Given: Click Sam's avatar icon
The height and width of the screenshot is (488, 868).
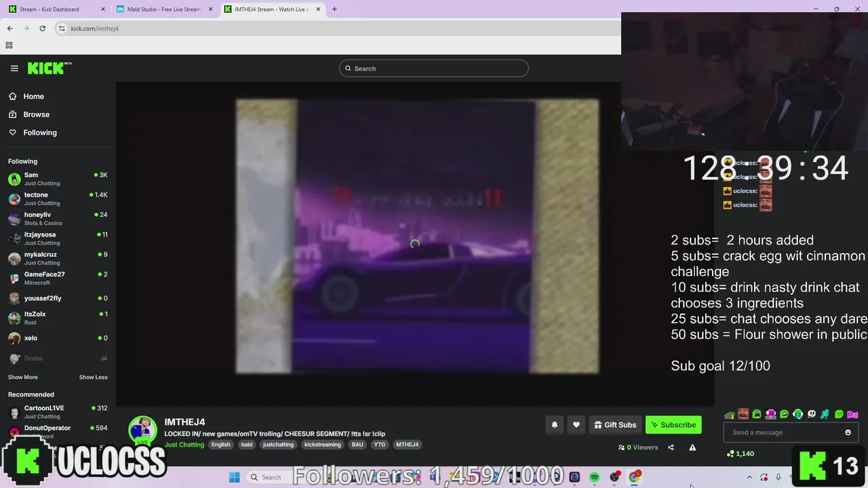Looking at the screenshot, I should [14, 179].
